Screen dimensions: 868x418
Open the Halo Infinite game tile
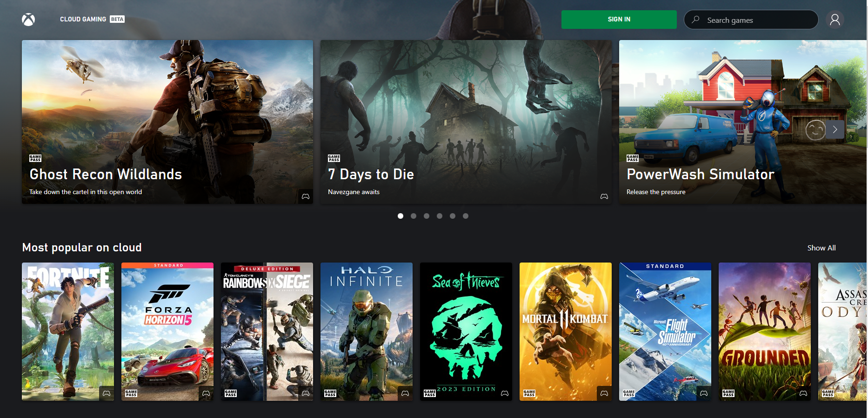pos(367,331)
